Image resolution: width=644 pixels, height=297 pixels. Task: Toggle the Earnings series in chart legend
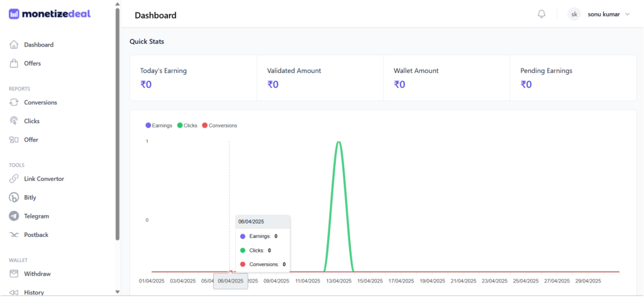(158, 126)
